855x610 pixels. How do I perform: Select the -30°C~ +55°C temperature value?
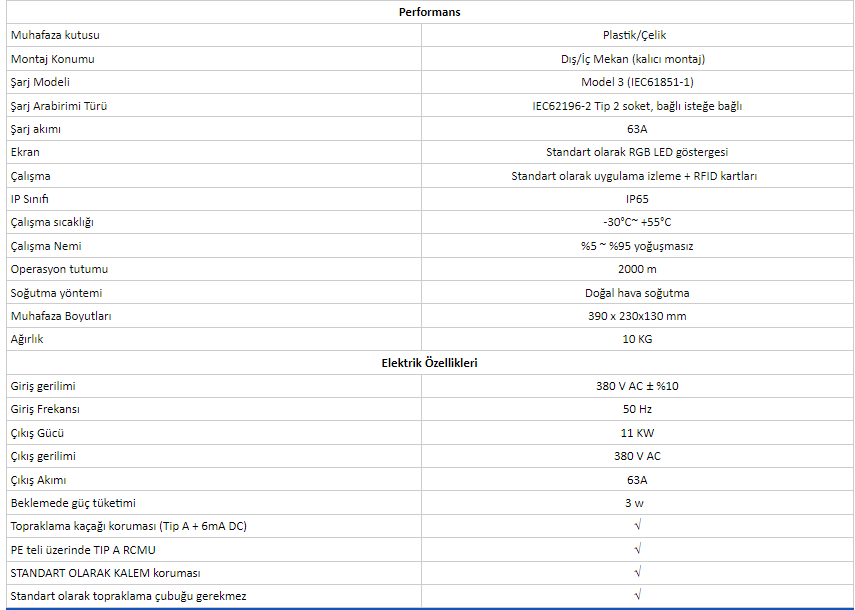pos(637,222)
